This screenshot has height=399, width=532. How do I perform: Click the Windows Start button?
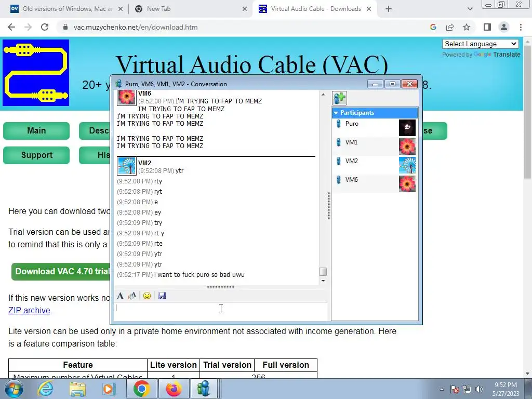coord(14,389)
